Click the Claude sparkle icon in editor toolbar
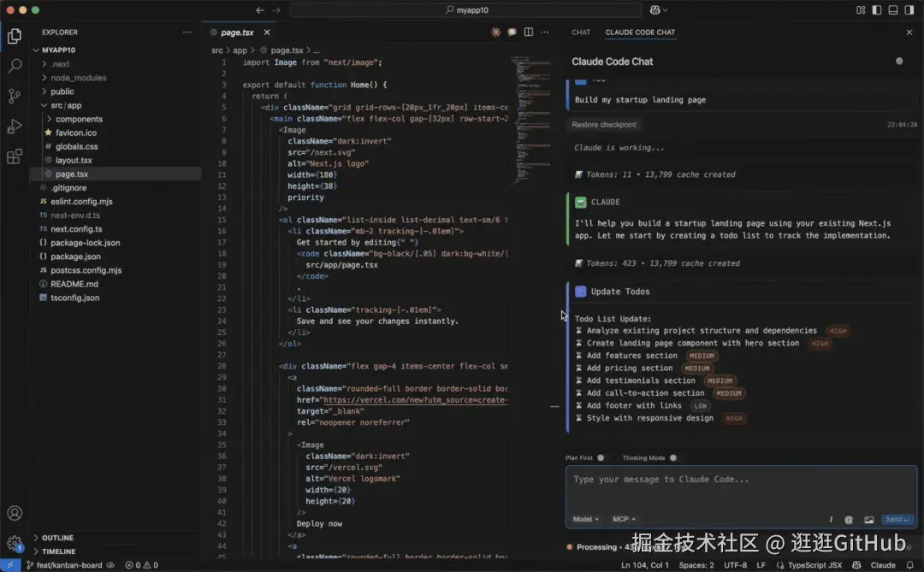This screenshot has width=924, height=572. [495, 32]
